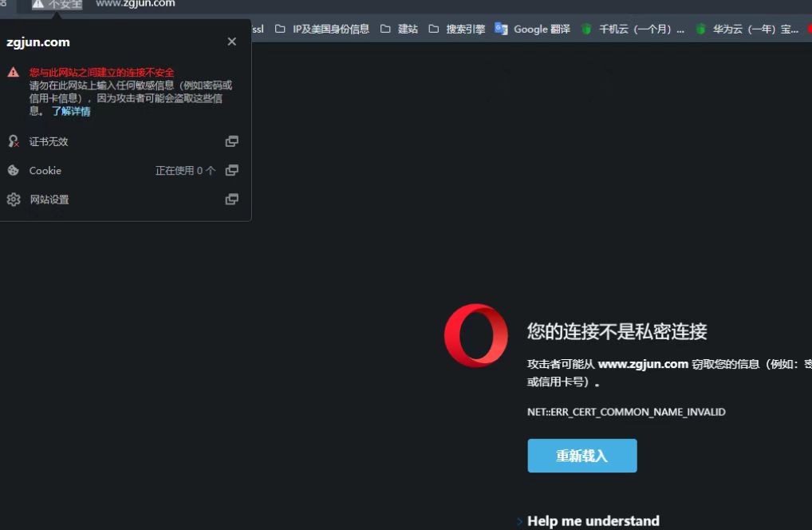
Task: Click the red Opera logo
Action: point(476,335)
